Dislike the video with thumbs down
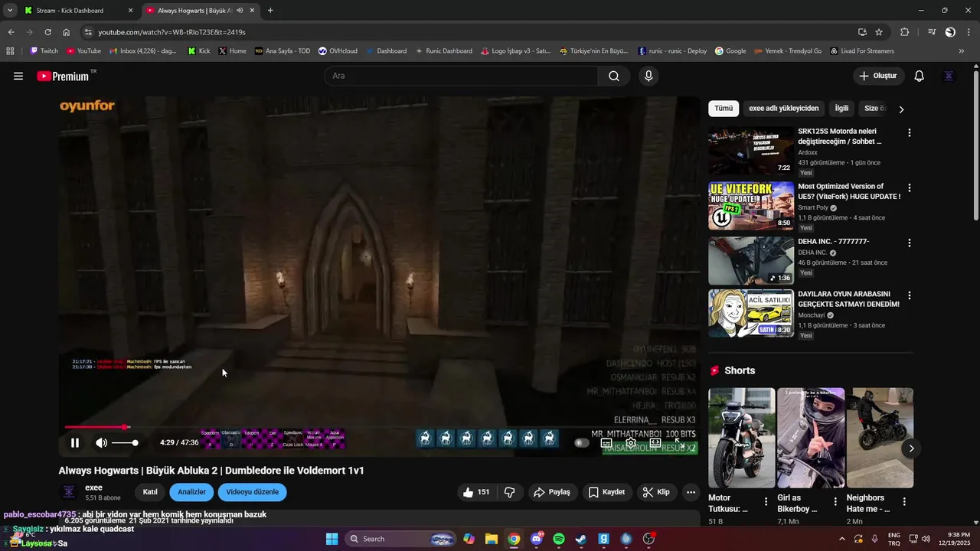Image resolution: width=980 pixels, height=551 pixels. pos(509,492)
